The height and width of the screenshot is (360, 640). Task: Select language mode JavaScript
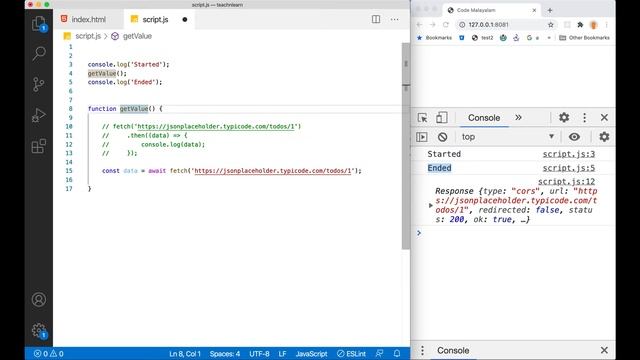pos(311,353)
